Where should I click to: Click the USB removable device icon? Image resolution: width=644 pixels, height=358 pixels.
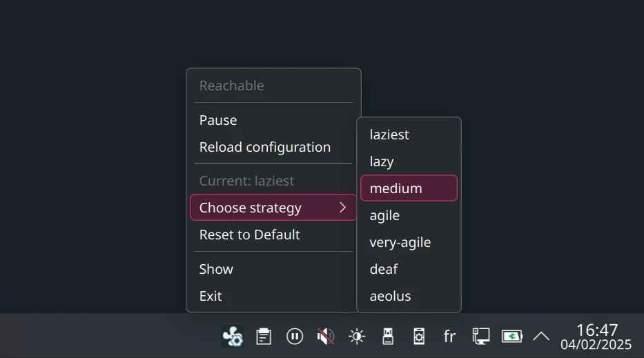[x=388, y=337]
